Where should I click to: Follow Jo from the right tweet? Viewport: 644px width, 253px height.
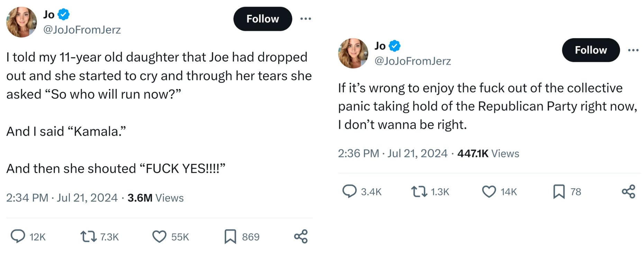pyautogui.click(x=591, y=50)
